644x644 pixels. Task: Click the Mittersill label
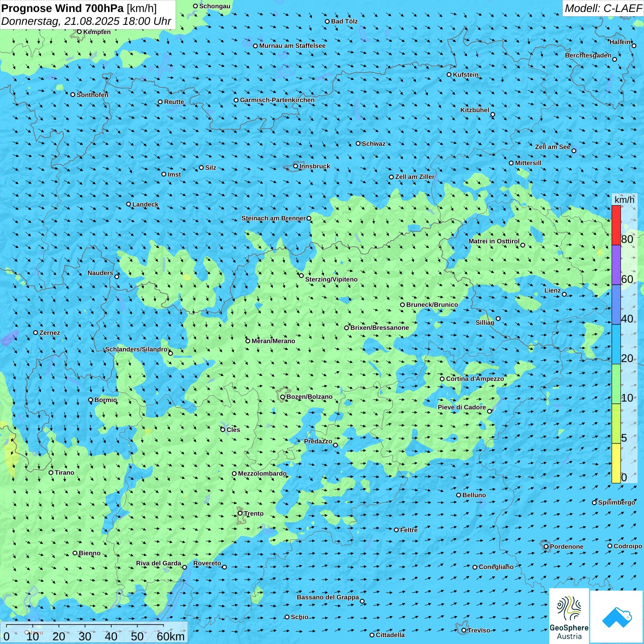tap(528, 163)
